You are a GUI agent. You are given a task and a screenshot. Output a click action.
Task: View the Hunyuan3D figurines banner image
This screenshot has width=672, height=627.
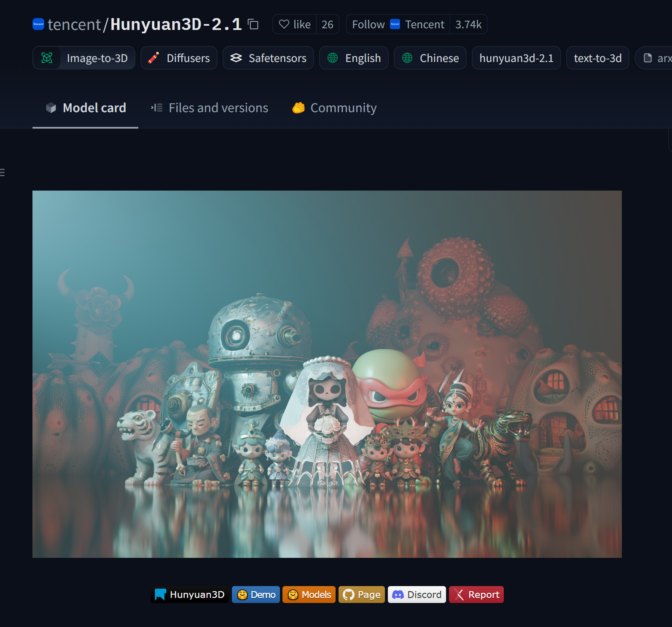[327, 374]
